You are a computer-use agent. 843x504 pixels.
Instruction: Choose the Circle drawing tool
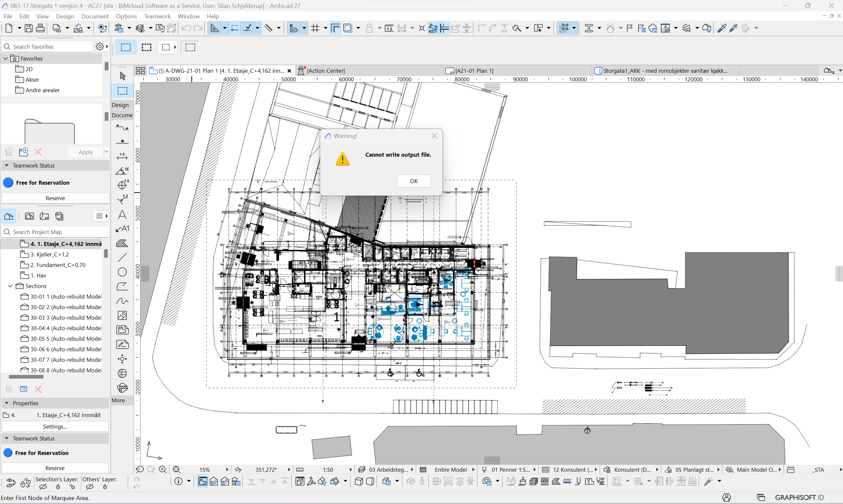(122, 272)
